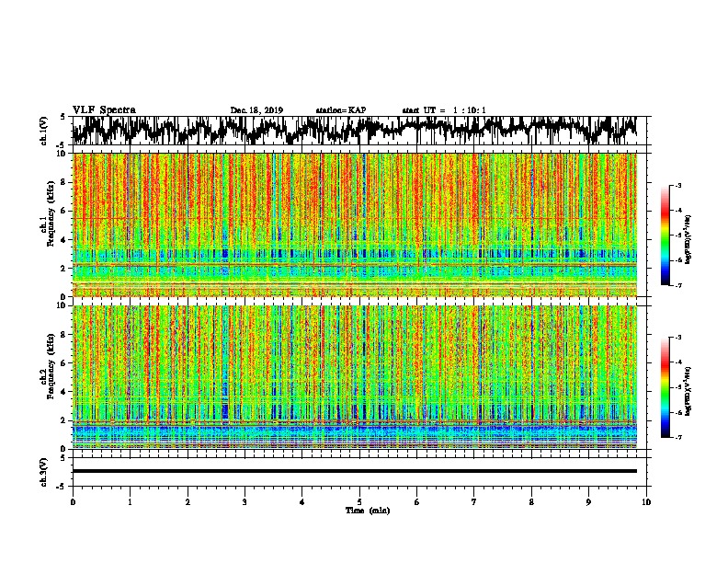Click tick label 9 on the time axis
Viewport: 728px width, 563px height.
click(x=588, y=502)
